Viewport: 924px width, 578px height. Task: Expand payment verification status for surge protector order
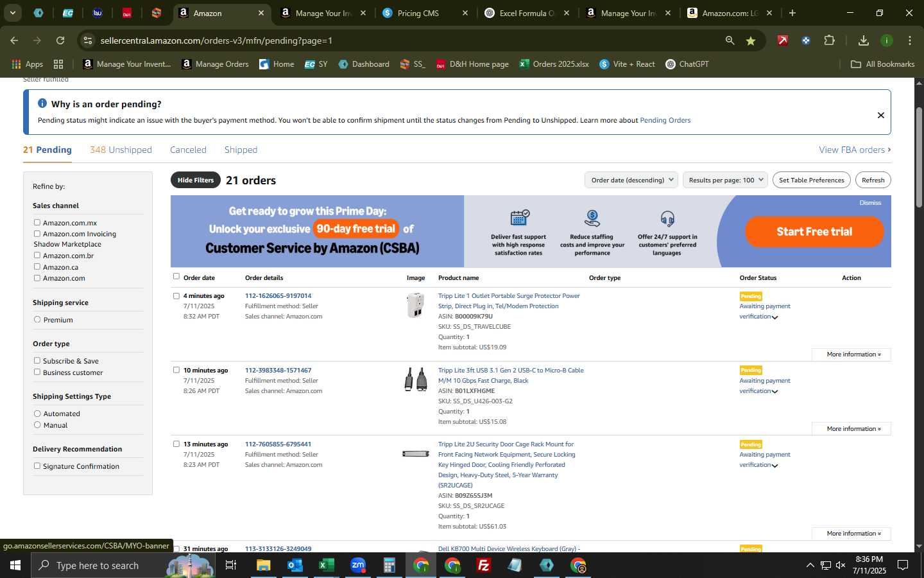(x=775, y=317)
